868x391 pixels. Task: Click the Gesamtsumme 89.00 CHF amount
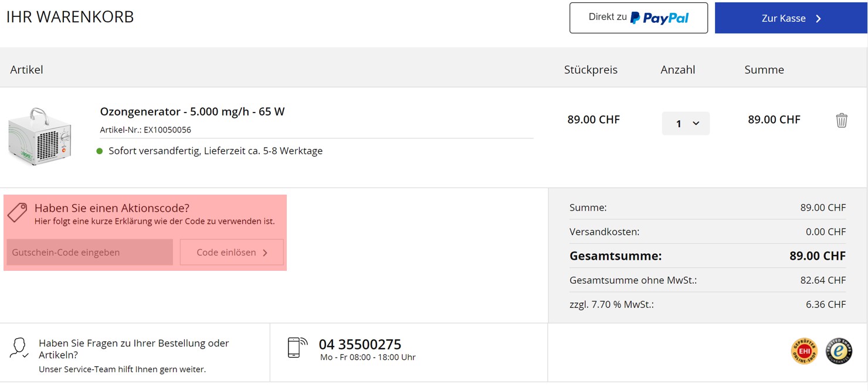(817, 256)
